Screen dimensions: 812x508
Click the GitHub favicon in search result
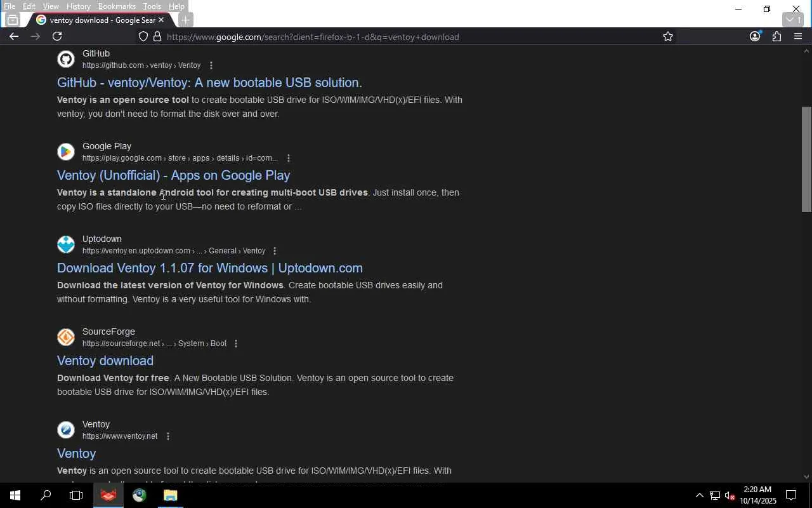click(x=66, y=59)
